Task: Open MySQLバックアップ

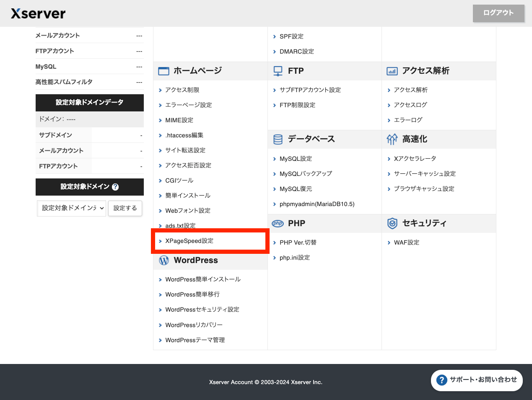Action: point(306,174)
